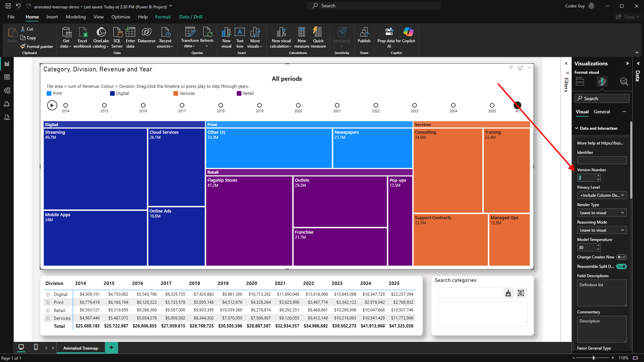Click Quick measure icon
The height and width of the screenshot is (362, 644).
(318, 38)
